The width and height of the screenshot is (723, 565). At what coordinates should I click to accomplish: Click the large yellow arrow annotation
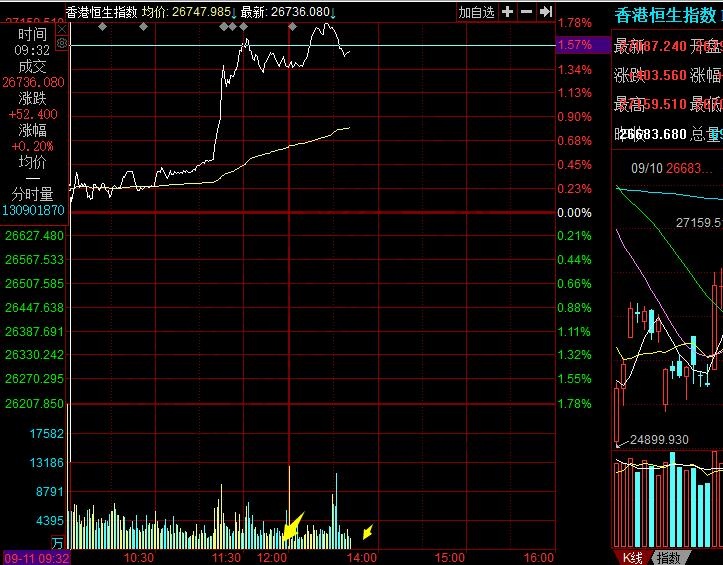click(x=292, y=526)
